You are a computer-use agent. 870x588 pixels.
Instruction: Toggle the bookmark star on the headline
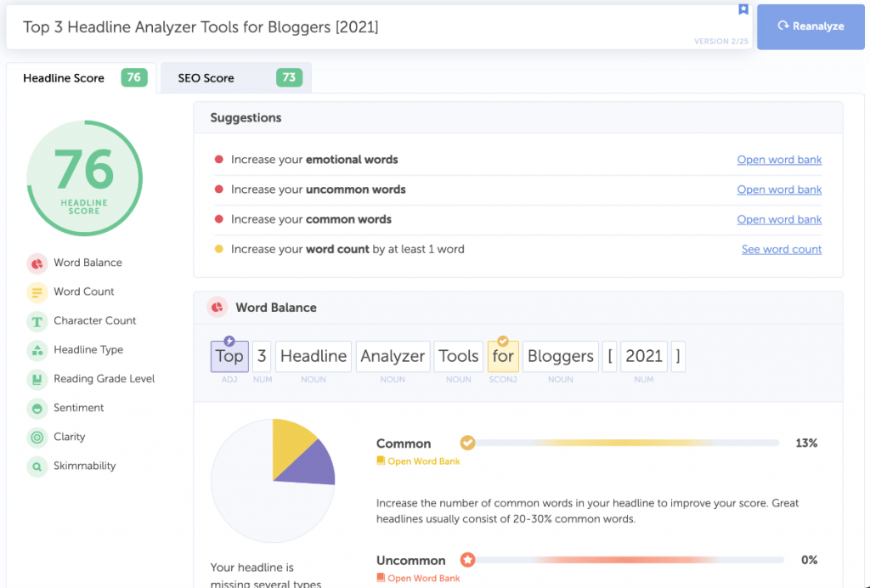[x=743, y=8]
